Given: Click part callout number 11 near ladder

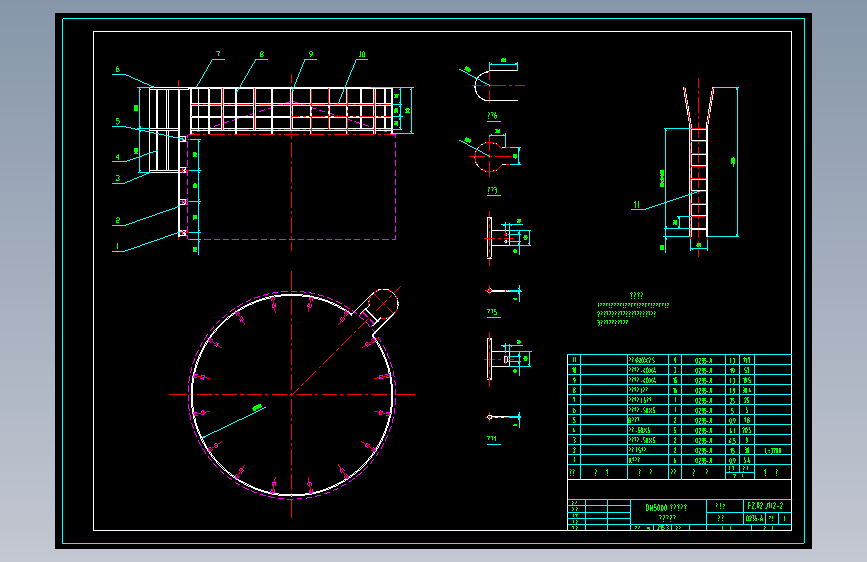Looking at the screenshot, I should tap(637, 205).
